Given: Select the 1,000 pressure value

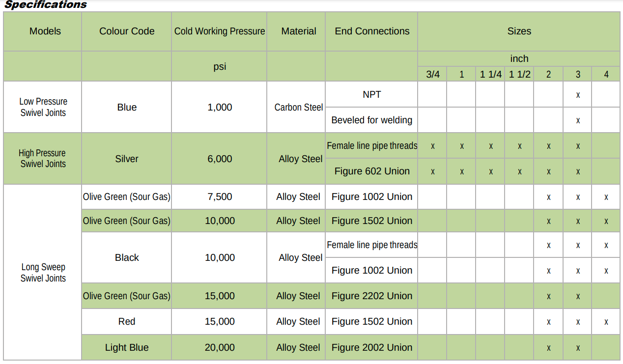Looking at the screenshot, I should pyautogui.click(x=220, y=107).
